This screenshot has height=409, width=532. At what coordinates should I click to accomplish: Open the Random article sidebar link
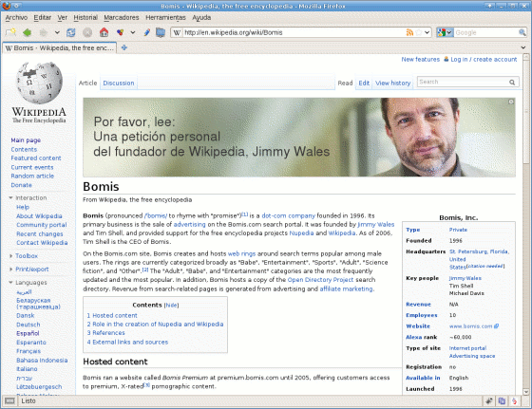coord(32,176)
